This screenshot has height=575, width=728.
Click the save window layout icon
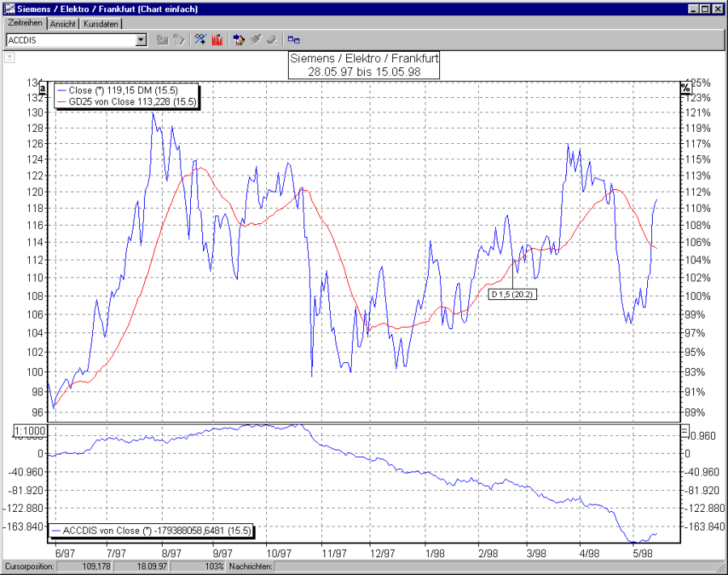click(294, 39)
